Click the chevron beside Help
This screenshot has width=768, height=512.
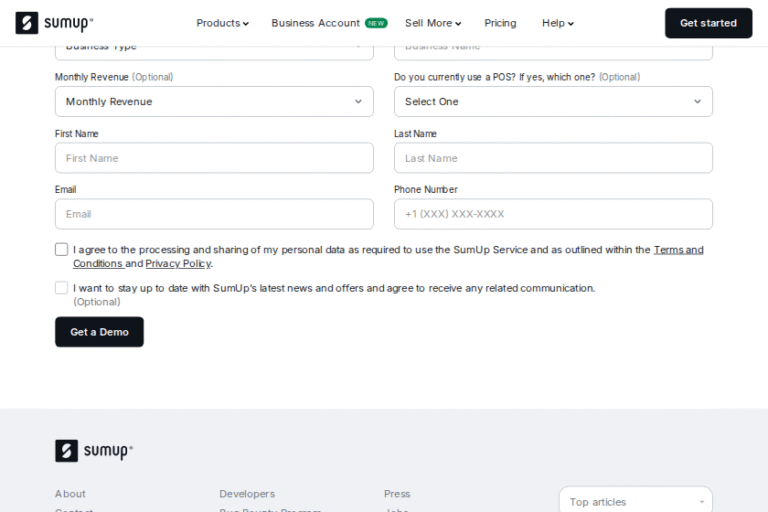pos(571,24)
